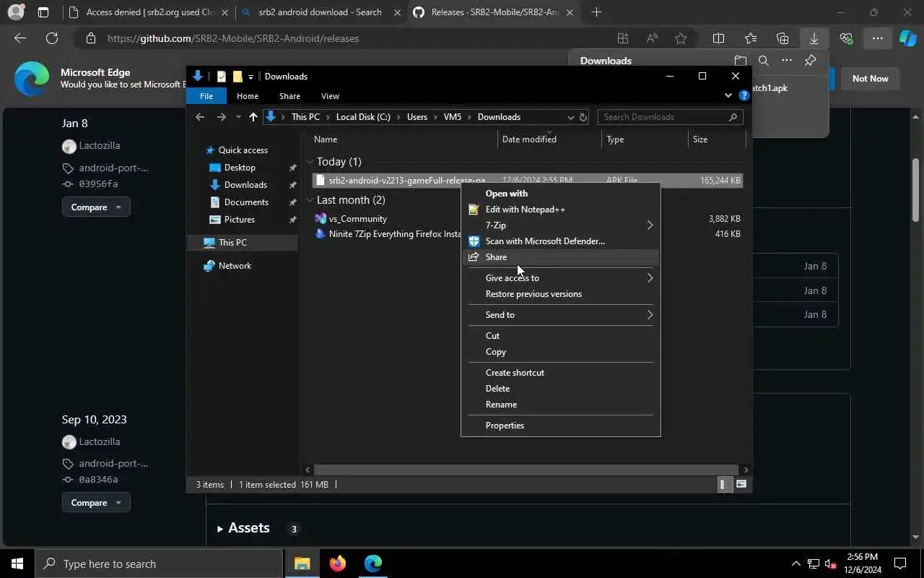Image resolution: width=924 pixels, height=578 pixels.
Task: Select Scan with Microsoft Defender
Action: pos(560,241)
